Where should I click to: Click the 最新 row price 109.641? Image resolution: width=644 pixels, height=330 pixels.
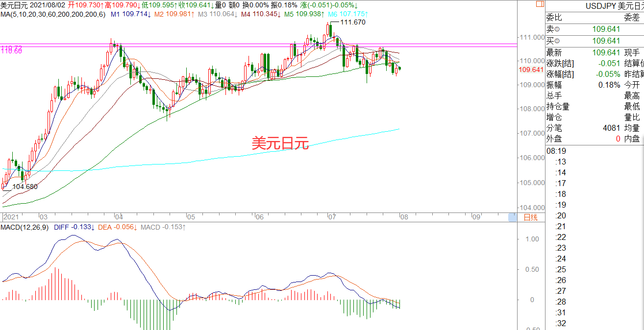606,53
